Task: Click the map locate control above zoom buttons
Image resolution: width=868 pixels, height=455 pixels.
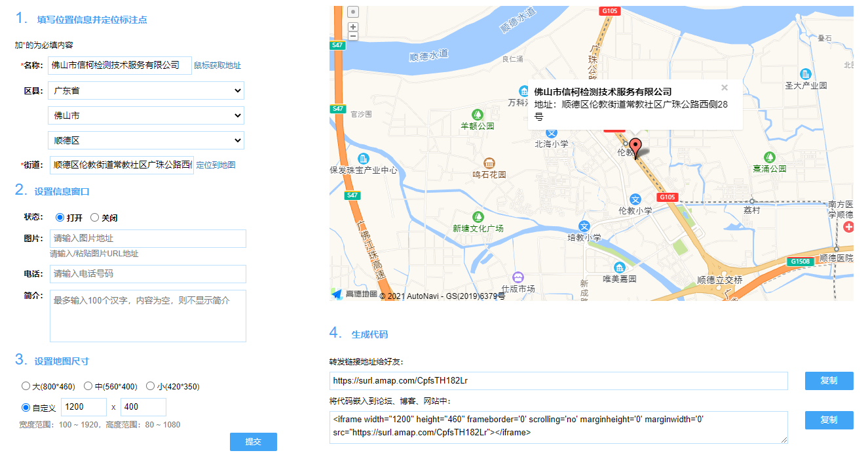Action: click(x=353, y=12)
